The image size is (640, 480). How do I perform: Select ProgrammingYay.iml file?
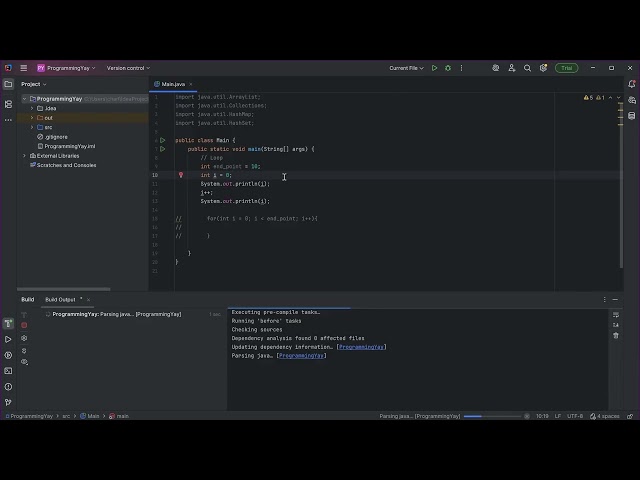66,146
